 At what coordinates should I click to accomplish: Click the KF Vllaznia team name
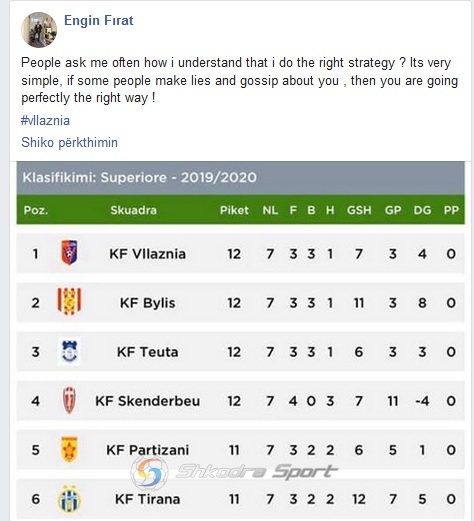(x=147, y=254)
